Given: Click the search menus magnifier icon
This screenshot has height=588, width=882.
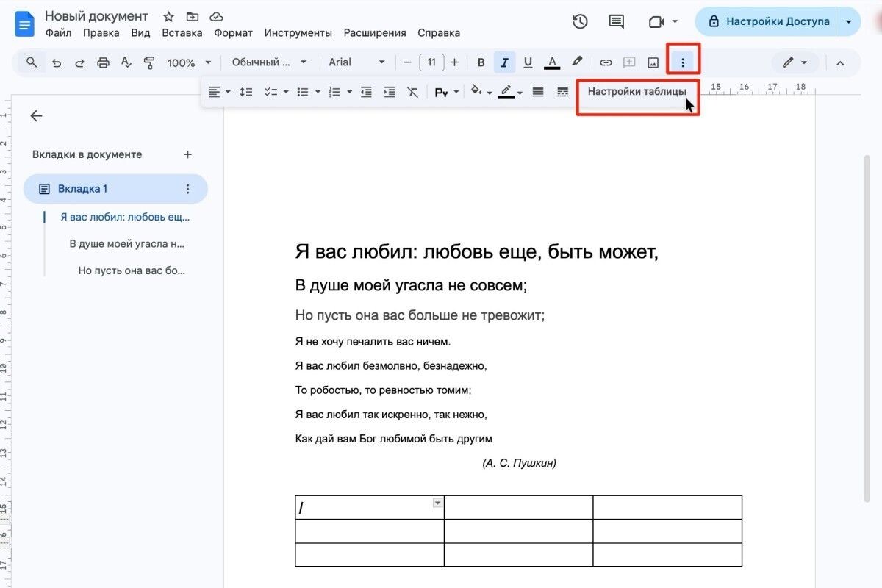Looking at the screenshot, I should click(x=32, y=62).
